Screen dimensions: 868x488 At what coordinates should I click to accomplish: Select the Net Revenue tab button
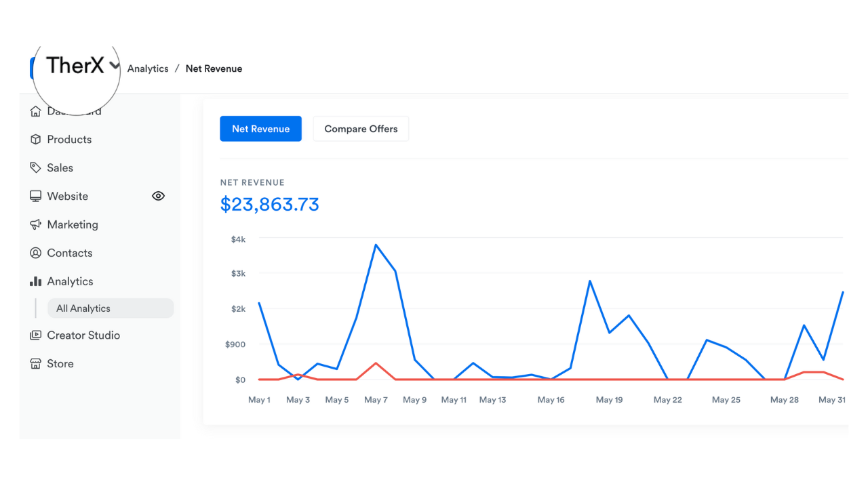(260, 129)
